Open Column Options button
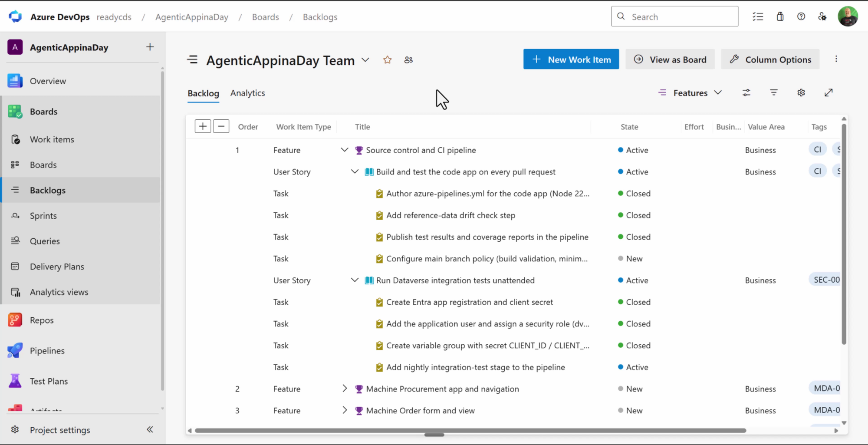 tap(770, 59)
